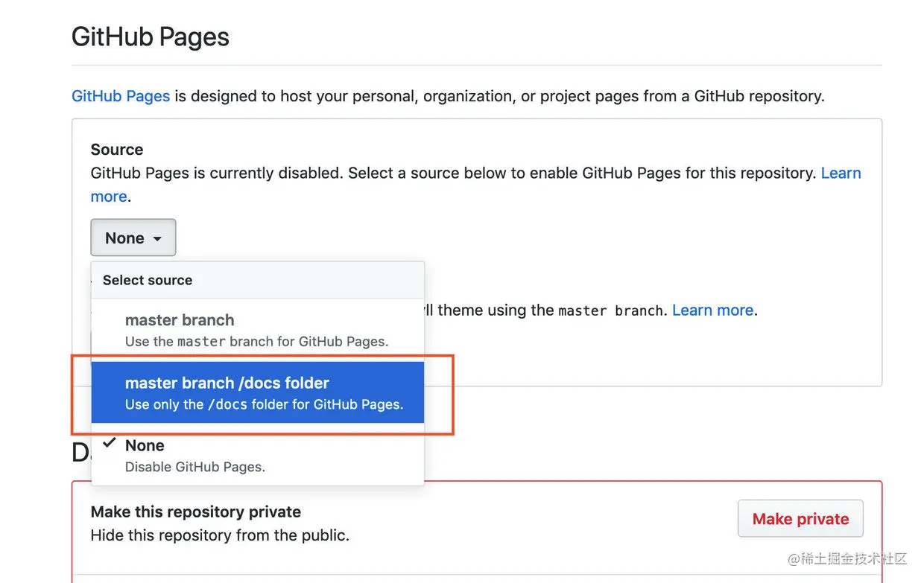Open Learn more link after master branch
924x583 pixels.
pos(712,310)
